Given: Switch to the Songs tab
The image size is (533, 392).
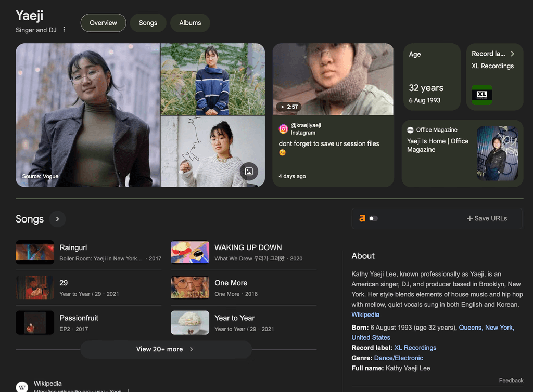Looking at the screenshot, I should click(x=148, y=23).
